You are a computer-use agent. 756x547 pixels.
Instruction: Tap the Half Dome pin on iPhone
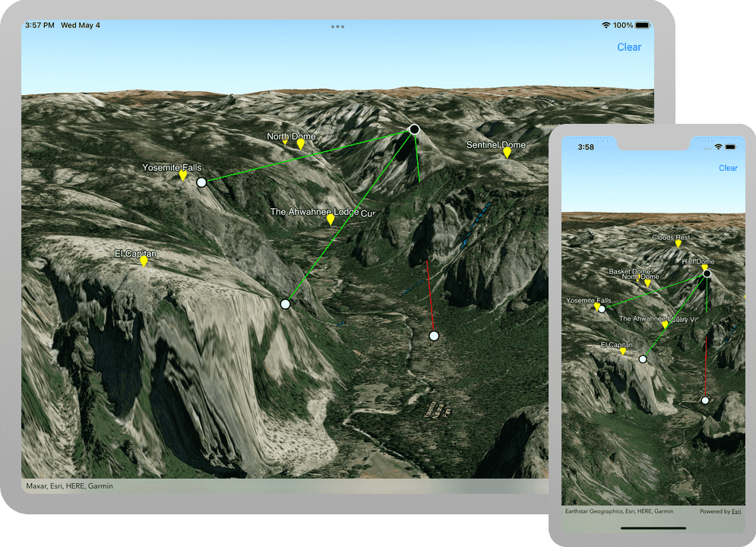click(704, 267)
